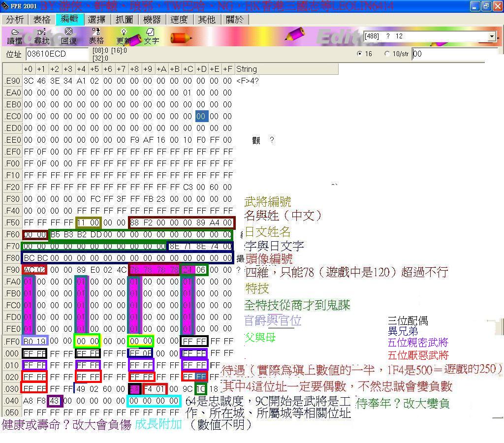Viewport: 504px width, 443px height.
Task: Select byte FC in row .F30
Action: coord(94,199)
